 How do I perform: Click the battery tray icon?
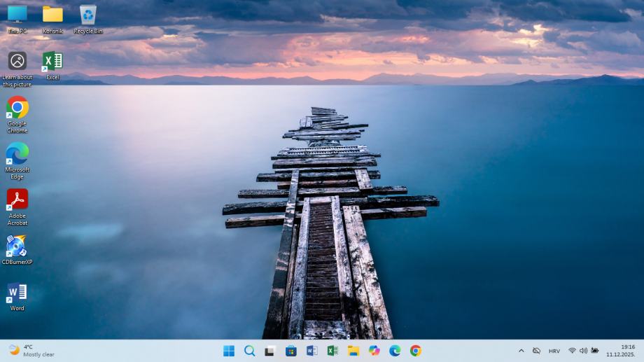595,351
